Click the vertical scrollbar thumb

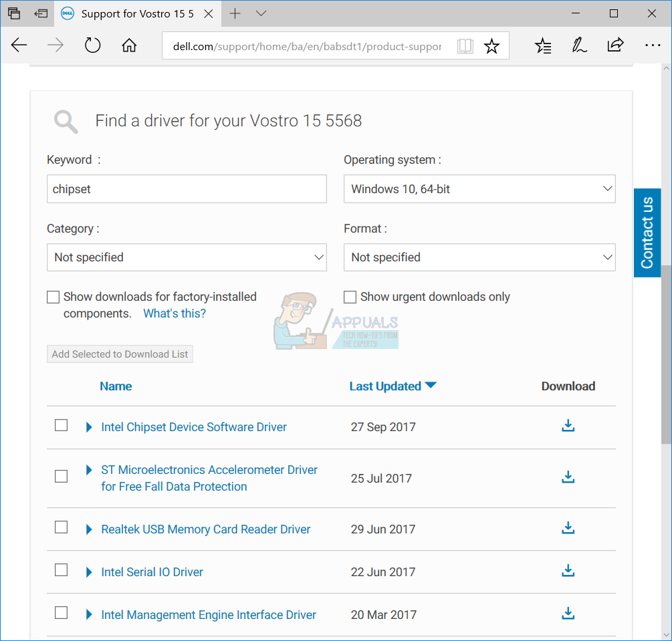point(666,355)
